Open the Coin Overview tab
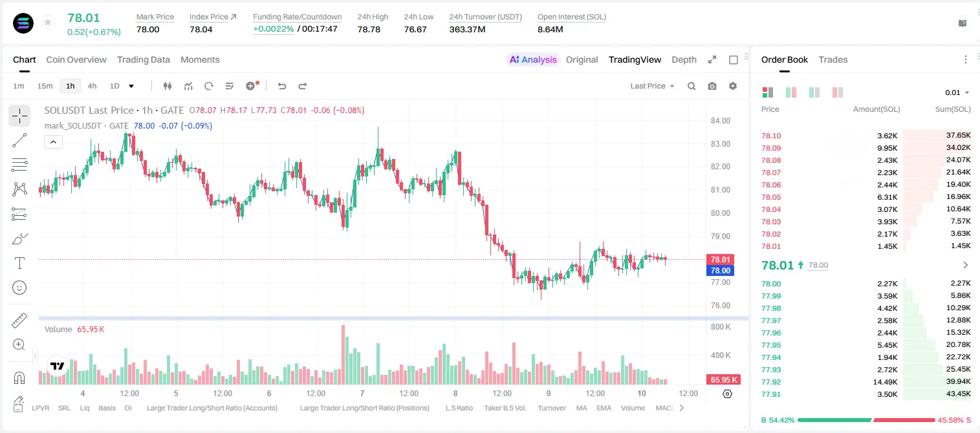This screenshot has width=980, height=433. 76,59
